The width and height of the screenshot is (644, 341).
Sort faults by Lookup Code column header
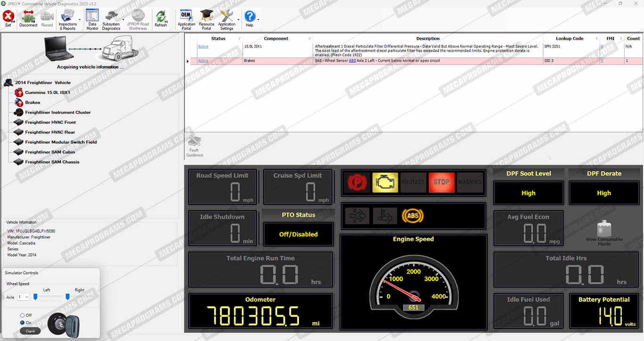click(x=570, y=39)
